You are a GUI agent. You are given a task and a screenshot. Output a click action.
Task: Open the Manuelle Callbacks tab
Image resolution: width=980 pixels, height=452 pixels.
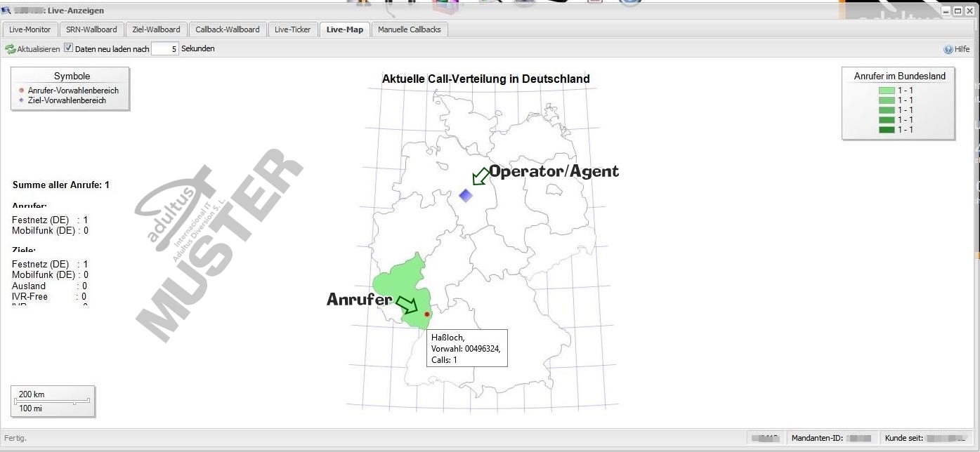coord(410,29)
